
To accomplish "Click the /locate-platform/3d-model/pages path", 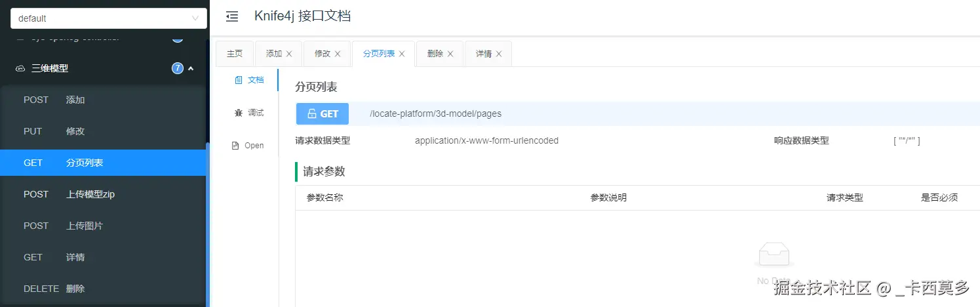I will (435, 113).
